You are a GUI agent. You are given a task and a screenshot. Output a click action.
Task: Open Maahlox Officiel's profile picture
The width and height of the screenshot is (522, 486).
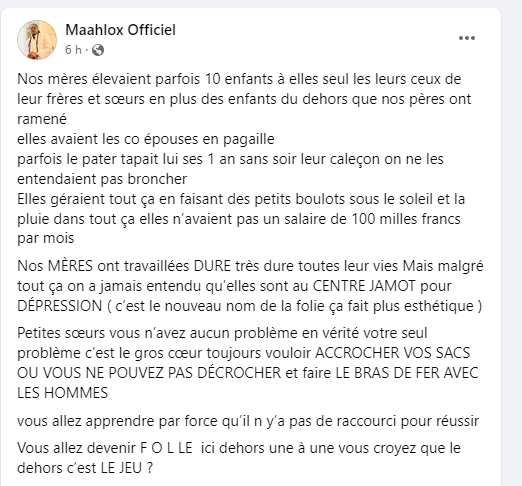pyautogui.click(x=37, y=40)
